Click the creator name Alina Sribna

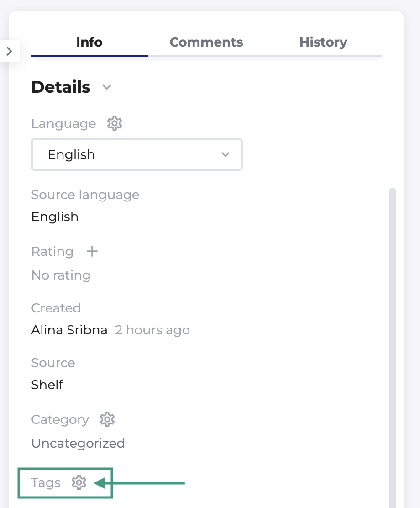[69, 330]
